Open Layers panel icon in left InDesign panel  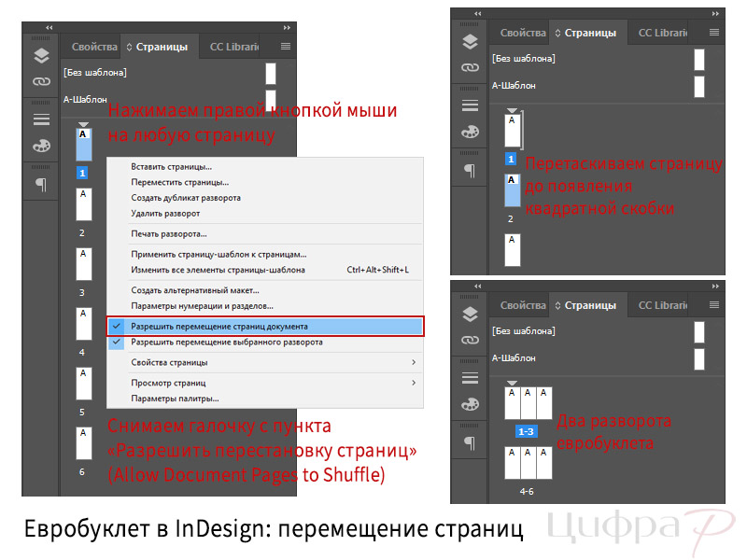41,56
